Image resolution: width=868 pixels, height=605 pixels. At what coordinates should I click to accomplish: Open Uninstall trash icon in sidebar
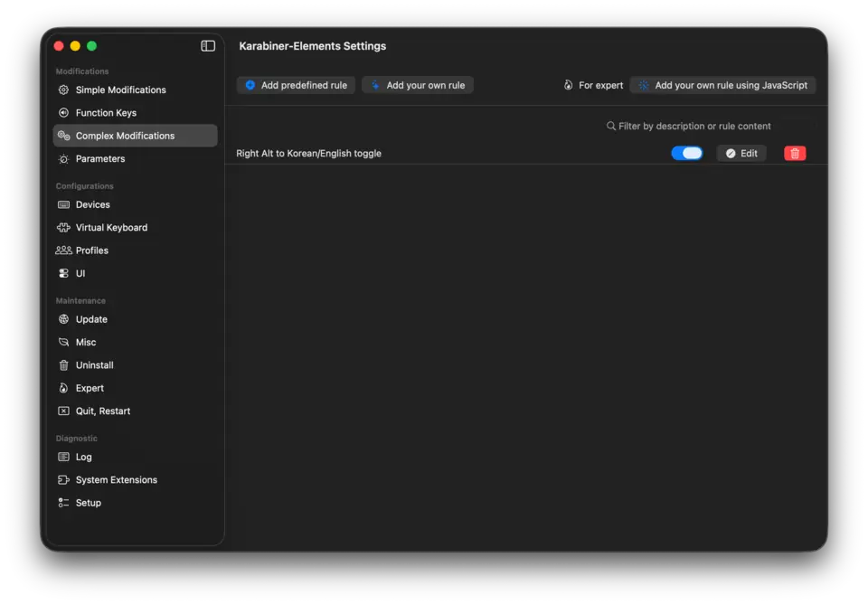tap(63, 365)
